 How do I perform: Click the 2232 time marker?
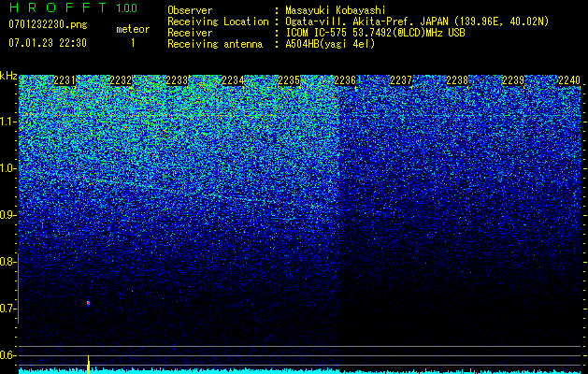coord(121,80)
